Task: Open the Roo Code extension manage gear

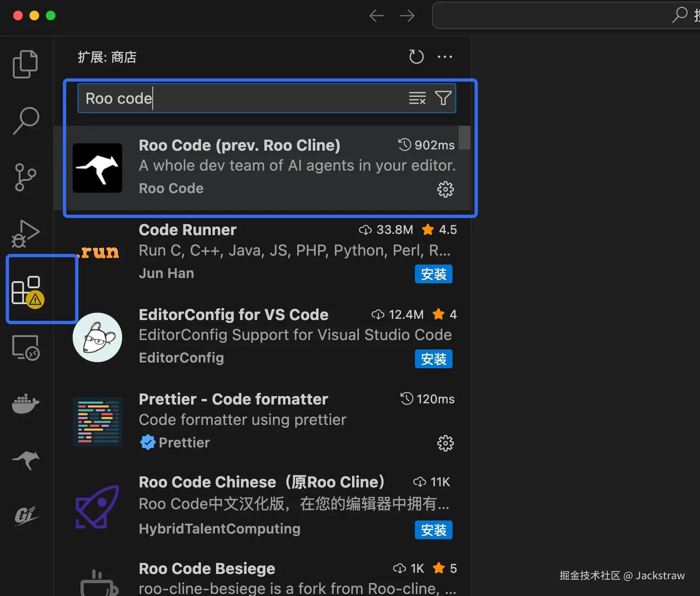Action: tap(445, 189)
